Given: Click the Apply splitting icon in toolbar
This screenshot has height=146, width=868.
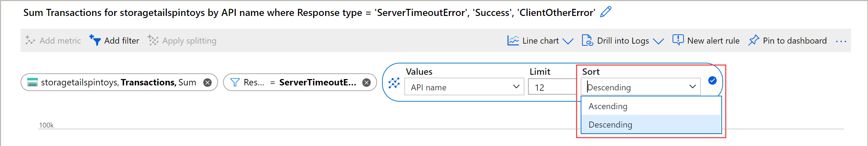Looking at the screenshot, I should pos(153,40).
